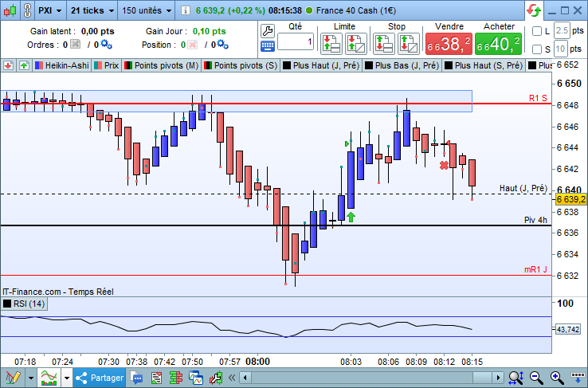Click the indicators chart icon

point(49,378)
